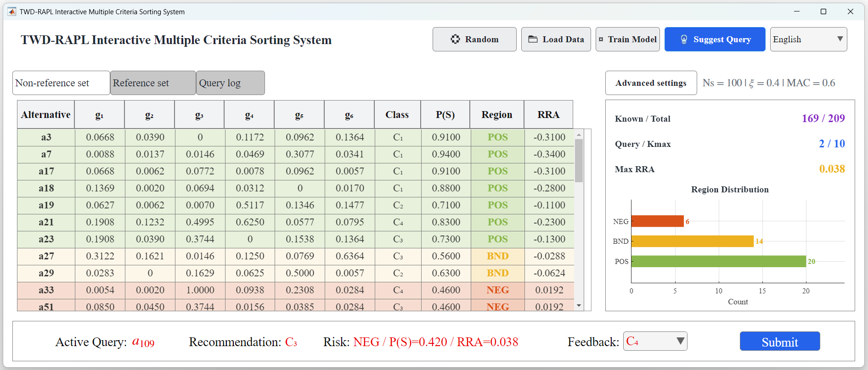Click the table scroll down arrow
The height and width of the screenshot is (370, 868).
pyautogui.click(x=579, y=306)
